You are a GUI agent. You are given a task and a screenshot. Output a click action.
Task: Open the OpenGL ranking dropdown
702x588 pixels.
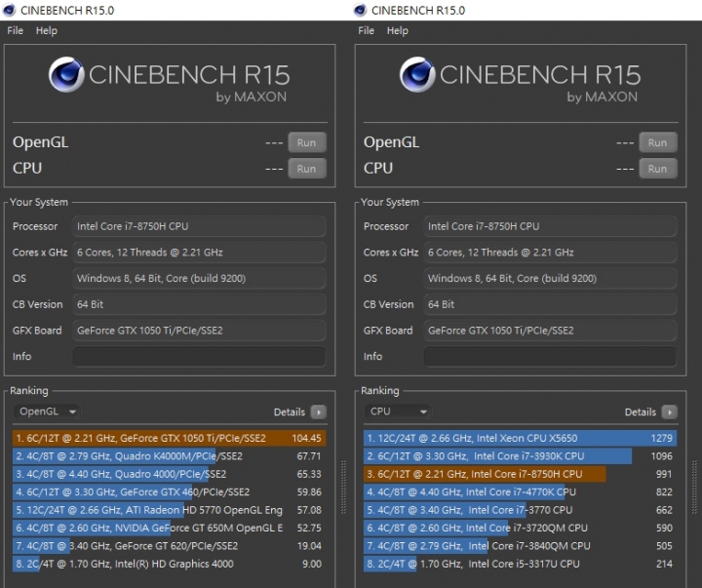click(47, 412)
